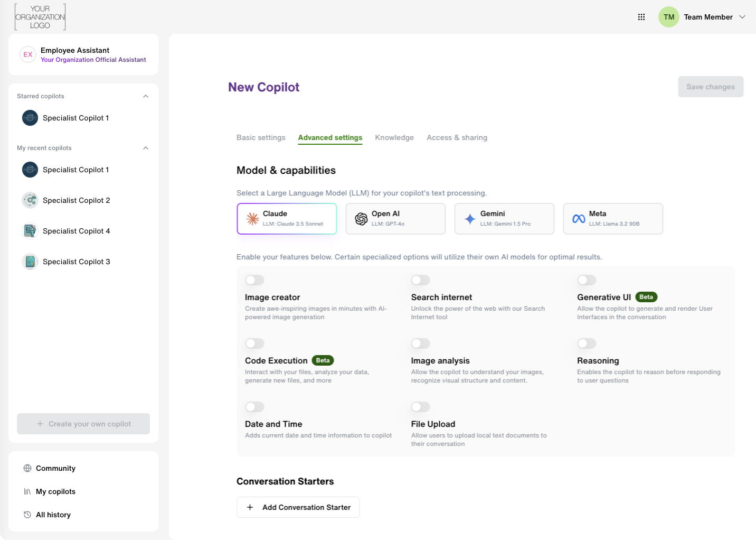The image size is (756, 540).
Task: Click the EX Employee Assistant avatar
Action: point(28,54)
